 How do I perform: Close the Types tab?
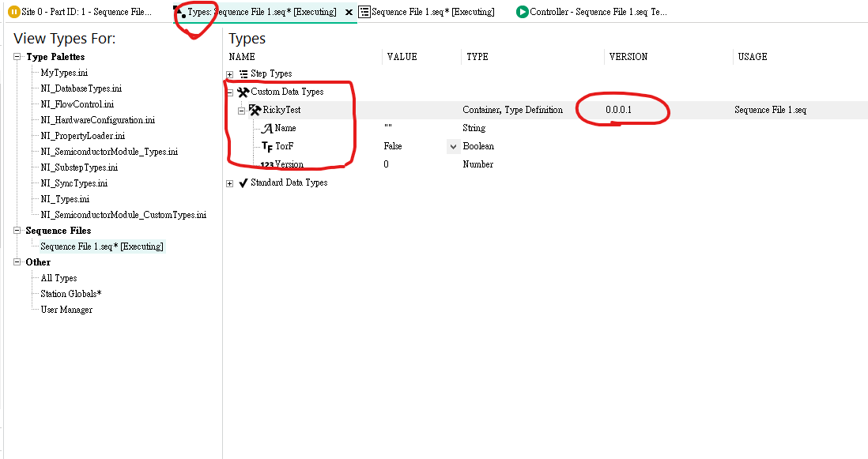click(349, 13)
